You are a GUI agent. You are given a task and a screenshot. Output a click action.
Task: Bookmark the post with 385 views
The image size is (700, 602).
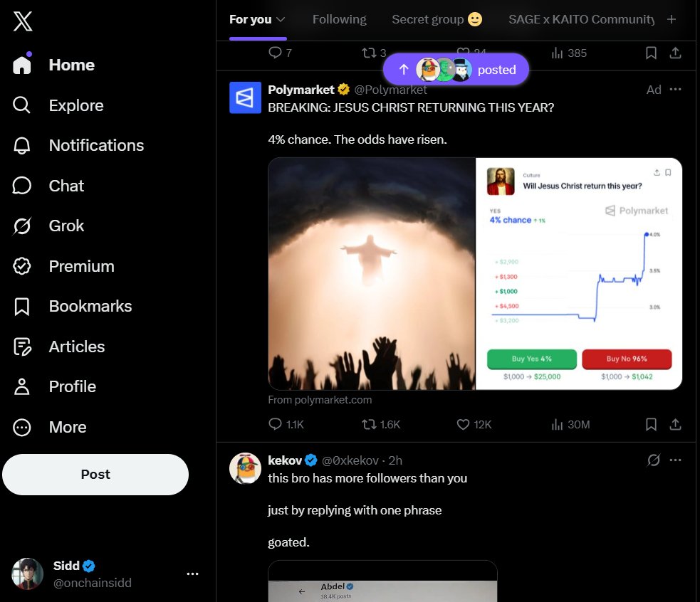coord(651,53)
